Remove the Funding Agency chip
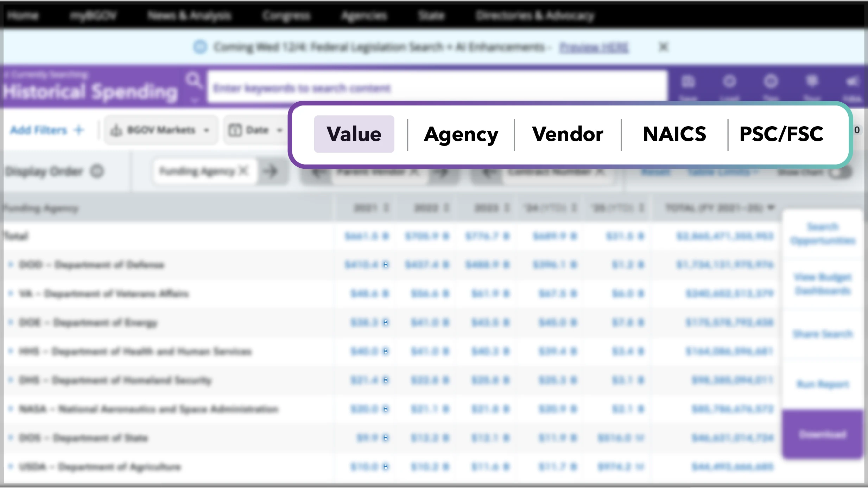The image size is (868, 488). coord(243,171)
